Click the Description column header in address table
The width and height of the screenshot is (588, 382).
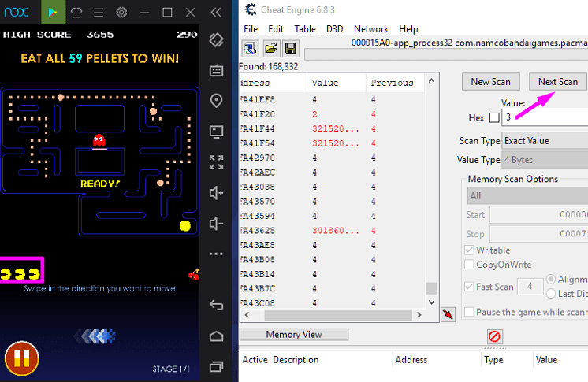pos(332,360)
